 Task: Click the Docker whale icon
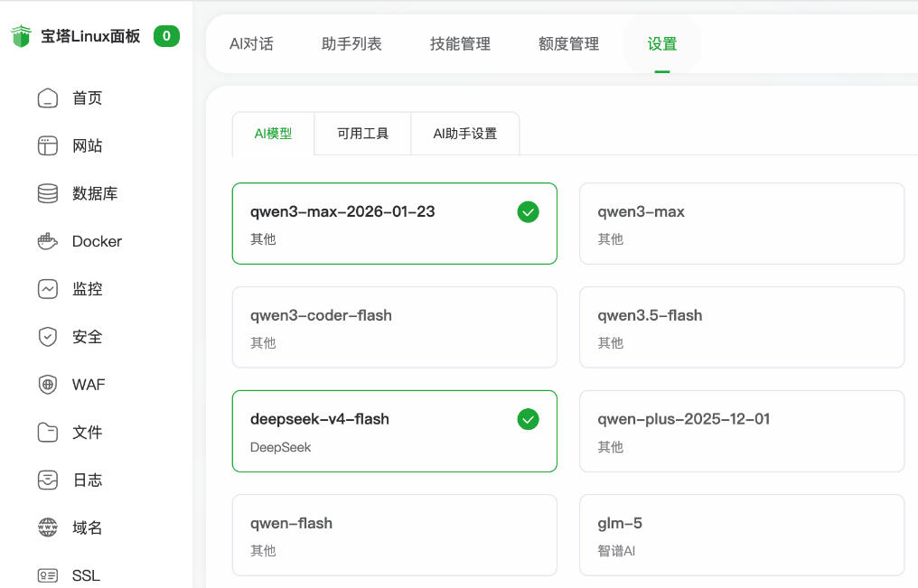click(x=48, y=242)
